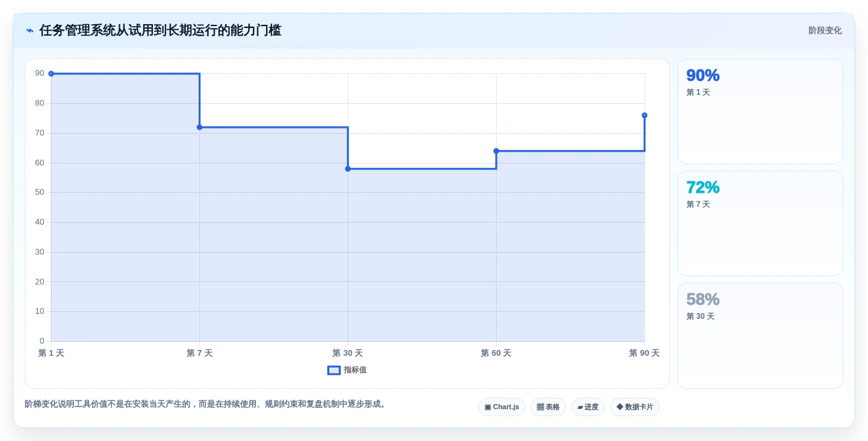Click the x-axis label 第 90 天
The image size is (868, 441).
click(644, 353)
